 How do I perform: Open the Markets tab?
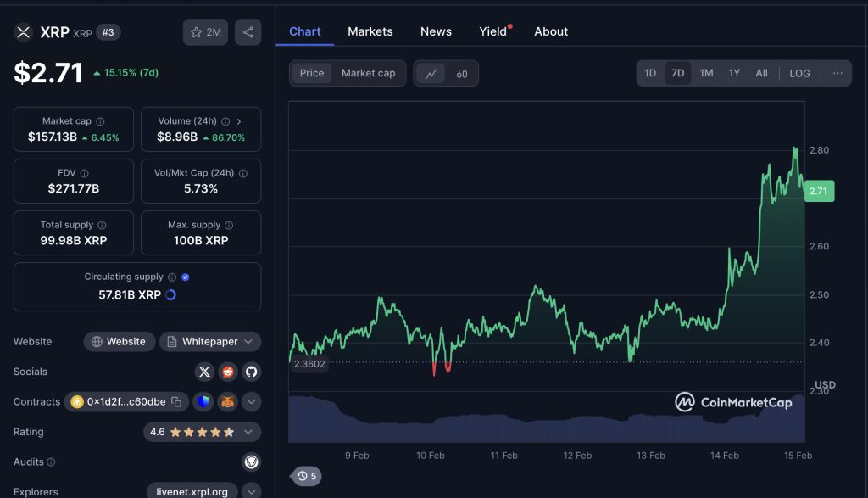click(370, 31)
